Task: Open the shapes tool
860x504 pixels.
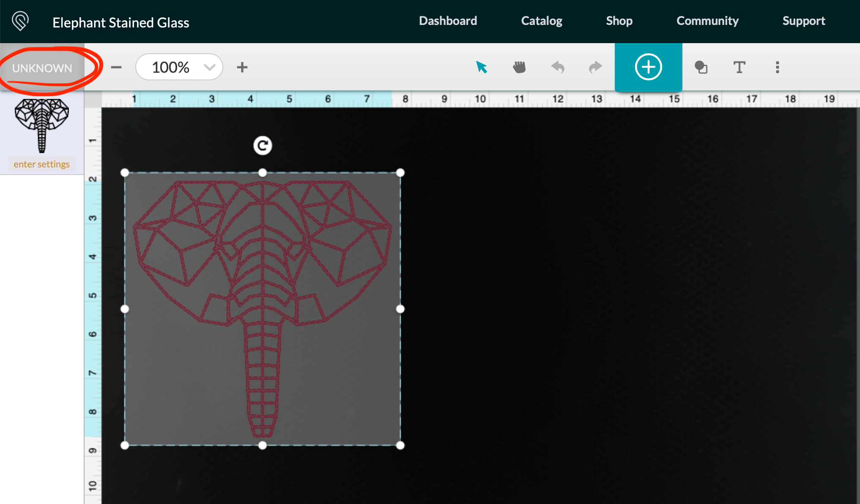Action: pos(701,67)
